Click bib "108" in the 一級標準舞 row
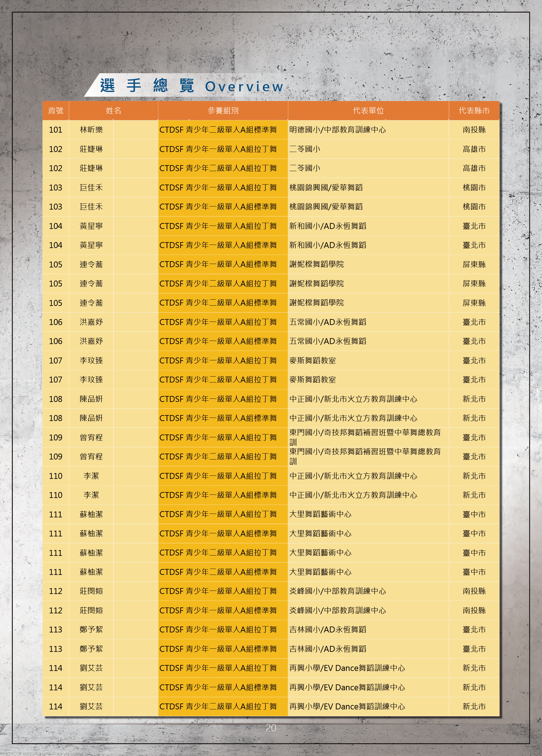The height and width of the screenshot is (756, 542). pyautogui.click(x=56, y=418)
